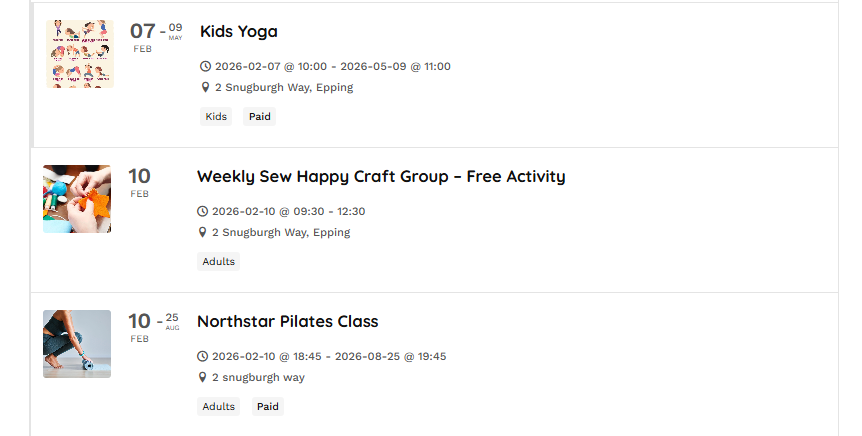The width and height of the screenshot is (862, 436).
Task: Select the Adults tag on Sew Happy event
Action: point(218,262)
